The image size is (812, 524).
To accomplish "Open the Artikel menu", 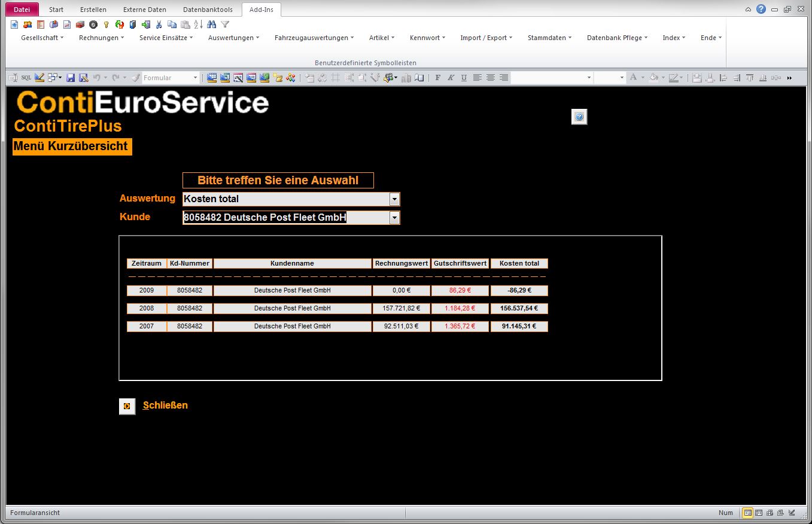I will click(x=382, y=38).
